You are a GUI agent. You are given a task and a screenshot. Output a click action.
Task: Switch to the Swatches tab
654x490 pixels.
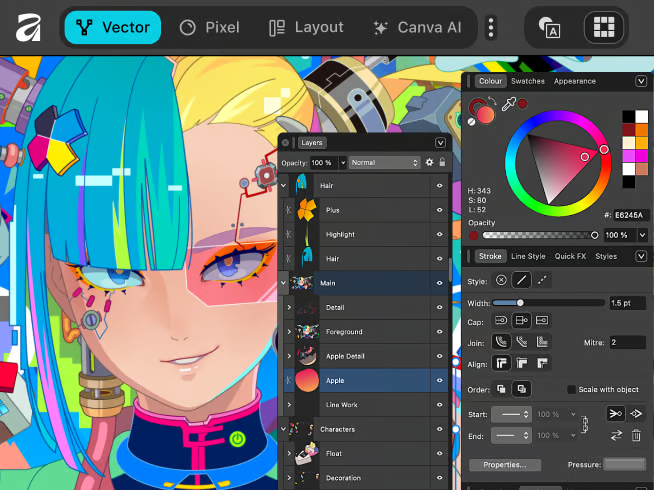pos(528,81)
